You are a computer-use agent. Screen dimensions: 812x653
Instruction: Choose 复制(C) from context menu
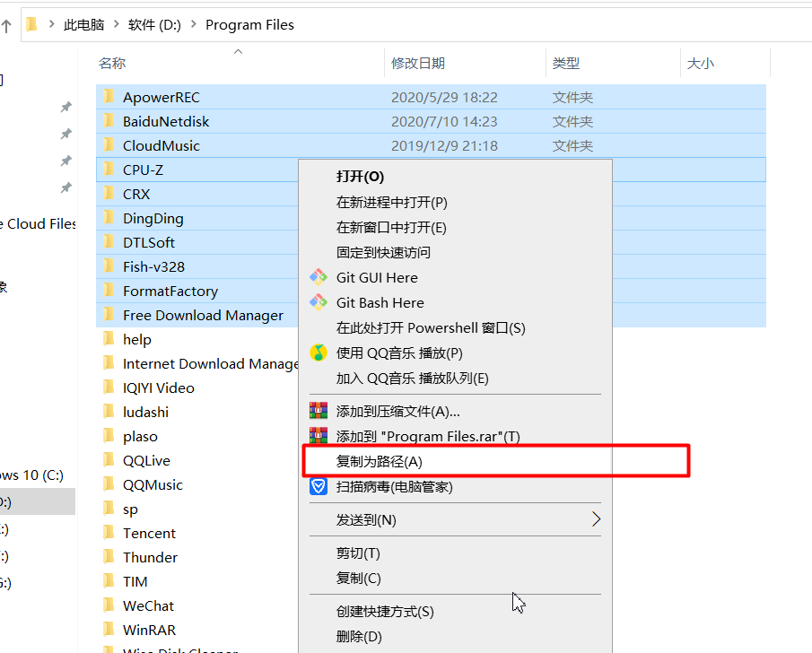pyautogui.click(x=358, y=578)
